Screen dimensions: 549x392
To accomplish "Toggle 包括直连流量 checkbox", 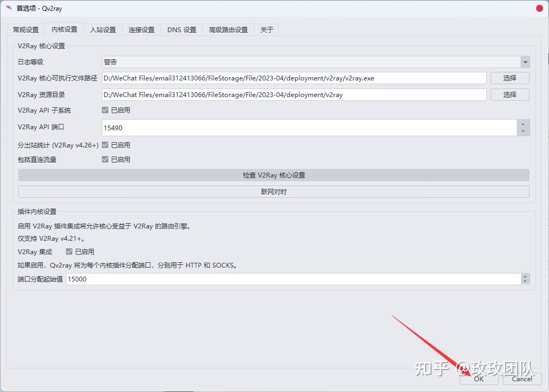I will (x=105, y=159).
